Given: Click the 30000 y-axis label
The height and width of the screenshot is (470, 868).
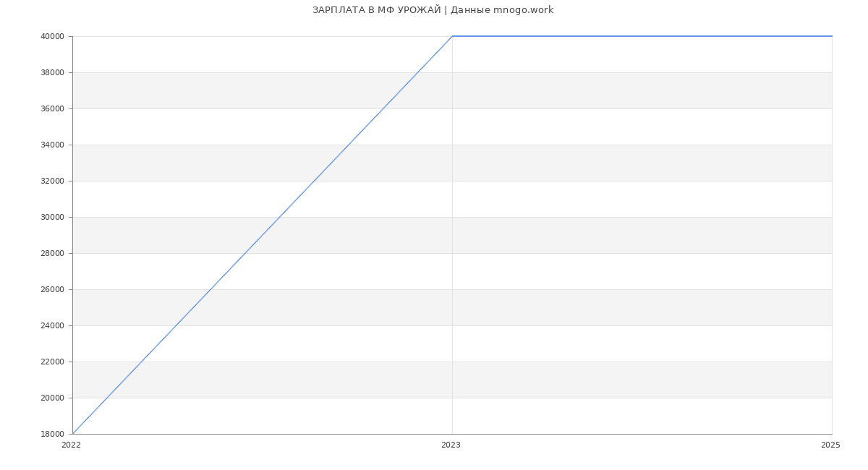Looking at the screenshot, I should point(53,217).
